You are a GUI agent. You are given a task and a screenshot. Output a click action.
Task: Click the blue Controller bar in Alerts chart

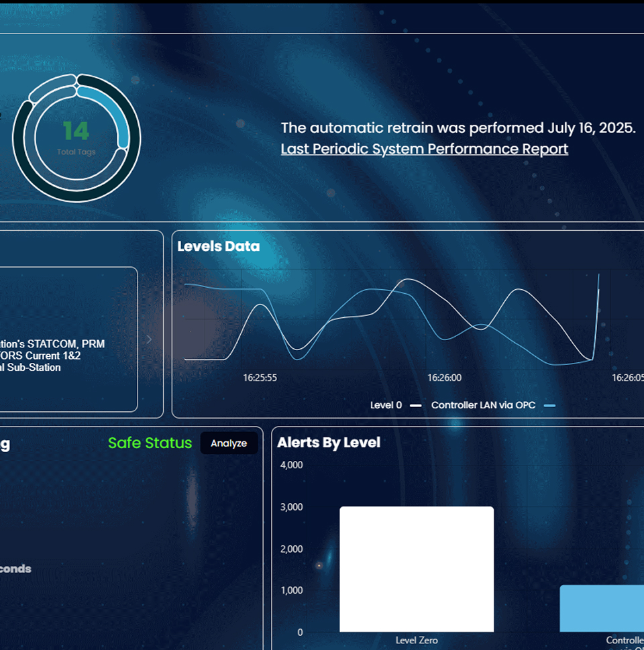tap(602, 608)
